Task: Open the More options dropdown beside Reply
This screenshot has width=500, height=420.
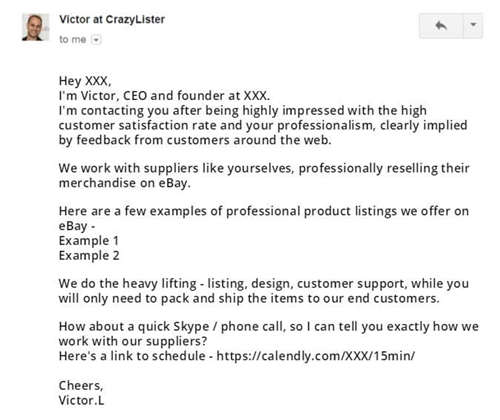Action: tap(473, 26)
